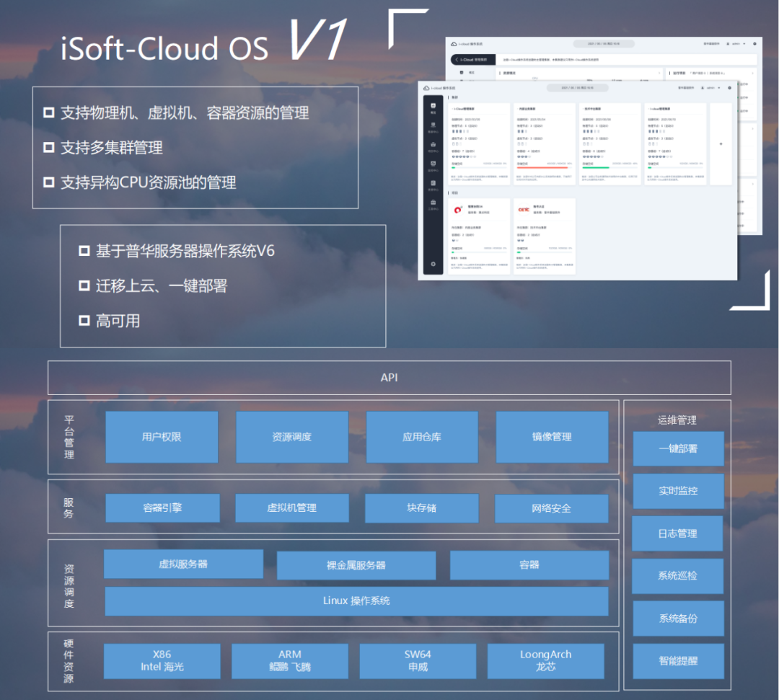Click the cloud logo in the back window
This screenshot has width=779, height=700.
454,44
